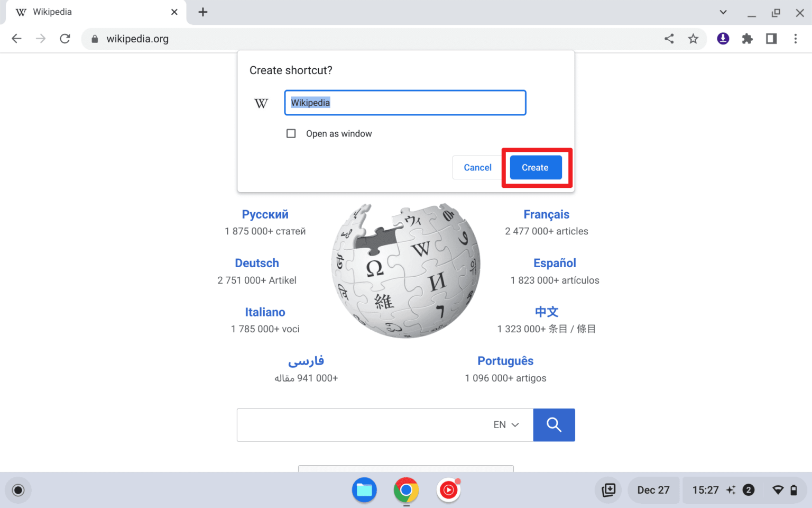
Task: Click the '1 875 000+ статей' text
Action: click(x=265, y=231)
